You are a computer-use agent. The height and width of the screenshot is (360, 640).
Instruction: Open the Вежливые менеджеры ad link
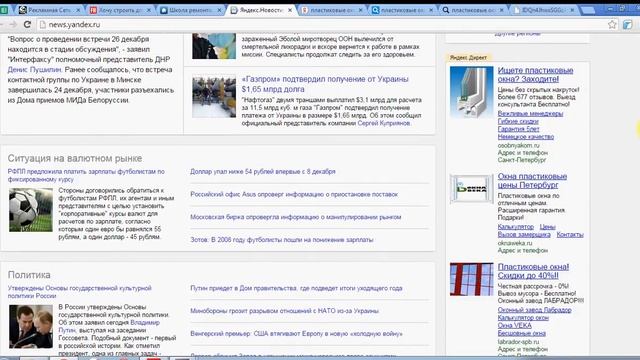530,113
